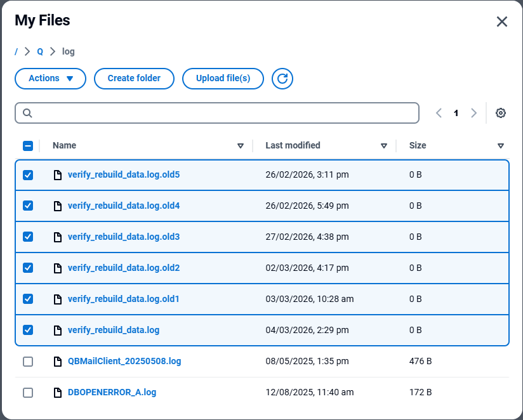
Task: Open the table settings gear icon
Action: click(x=501, y=113)
